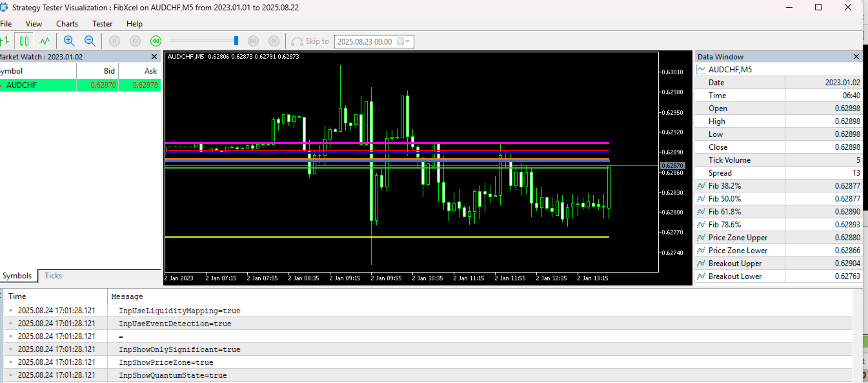This screenshot has width=868, height=383.
Task: Click the Tick Volume row
Action: tap(779, 160)
